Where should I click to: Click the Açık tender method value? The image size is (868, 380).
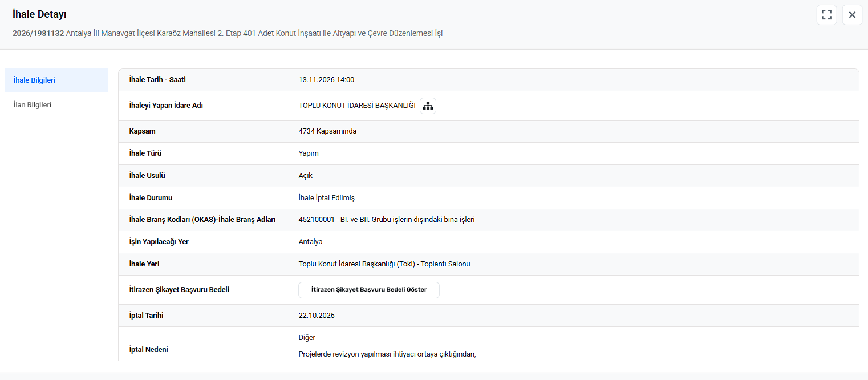tap(306, 176)
